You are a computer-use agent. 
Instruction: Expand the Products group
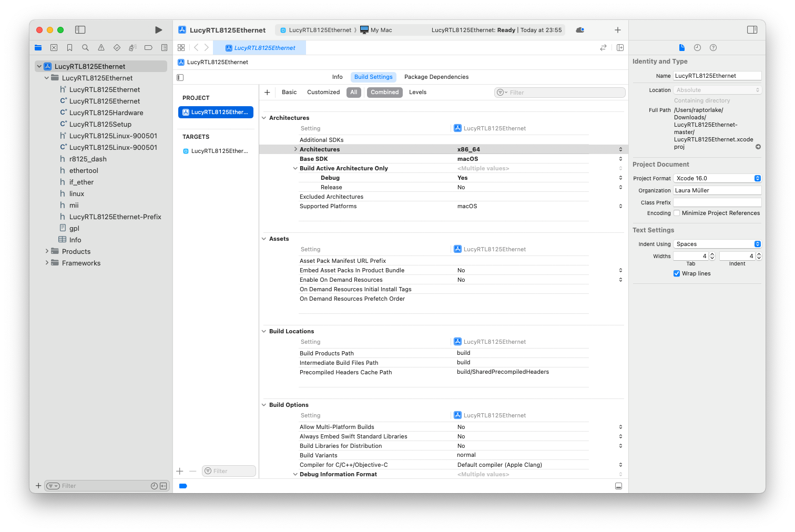(47, 252)
